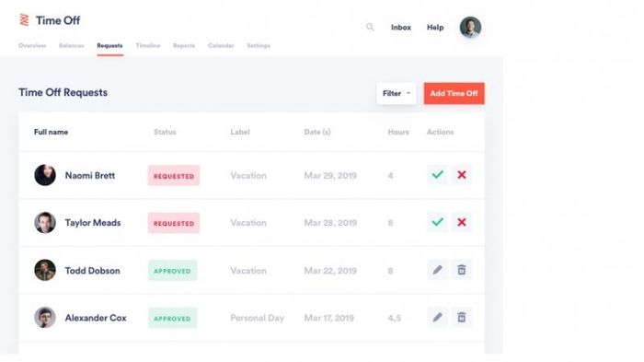Screen dimensions: 644x362
Task: Delete Todd Dobson's request with trash icon
Action: [x=462, y=270]
